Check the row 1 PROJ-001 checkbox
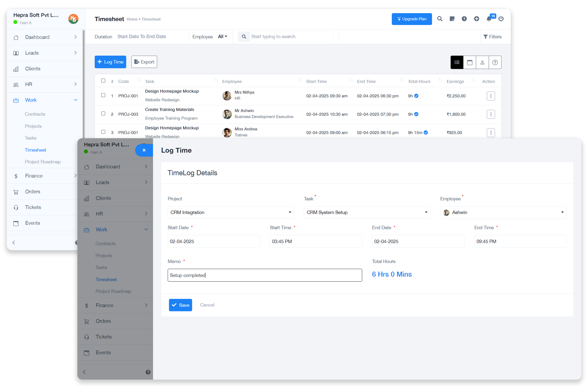Image resolution: width=588 pixels, height=388 pixels. [103, 95]
